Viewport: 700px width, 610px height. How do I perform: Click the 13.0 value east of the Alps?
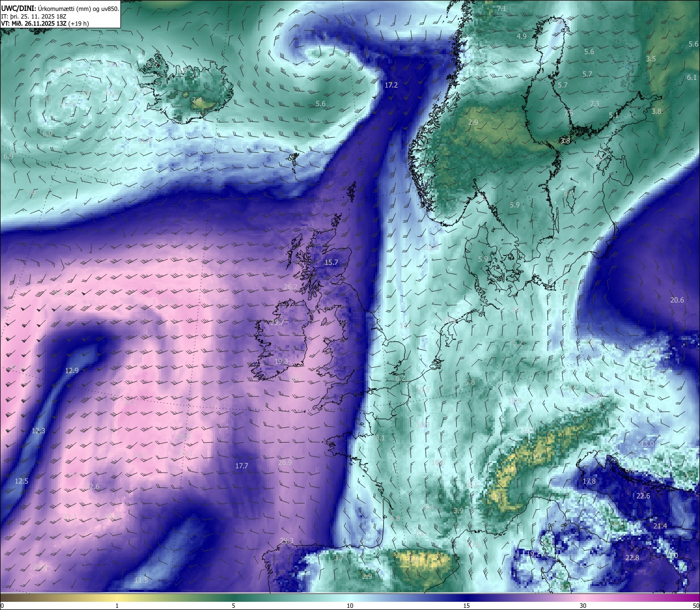tap(647, 444)
